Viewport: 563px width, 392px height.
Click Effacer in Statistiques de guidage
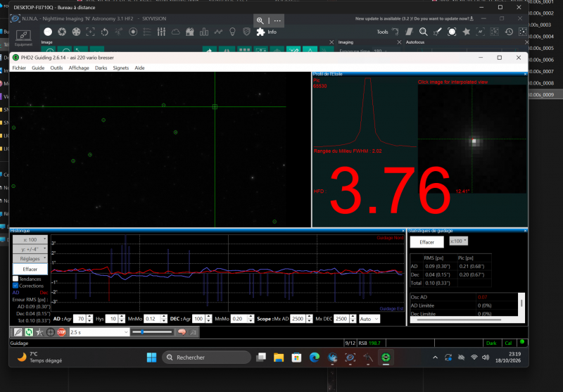pos(427,242)
